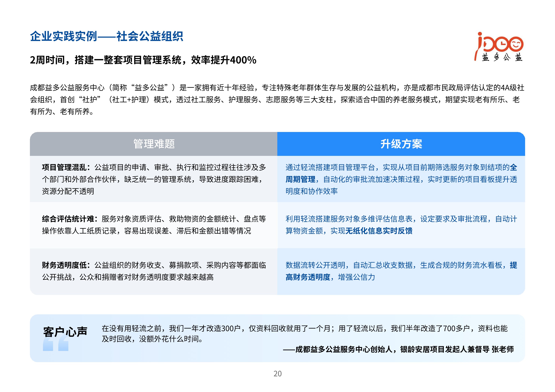Click the 客户心声 heading
This screenshot has height=392, width=555.
click(65, 332)
